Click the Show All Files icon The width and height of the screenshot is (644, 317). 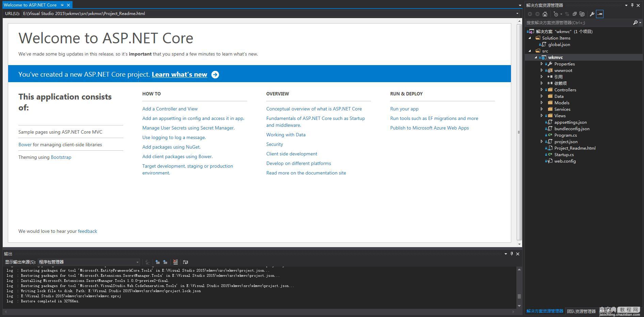coord(582,14)
